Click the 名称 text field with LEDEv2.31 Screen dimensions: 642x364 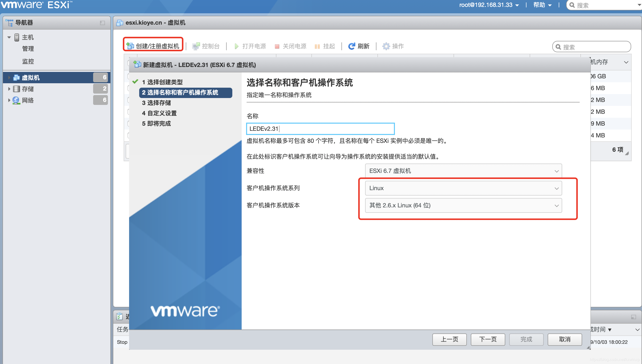click(320, 129)
